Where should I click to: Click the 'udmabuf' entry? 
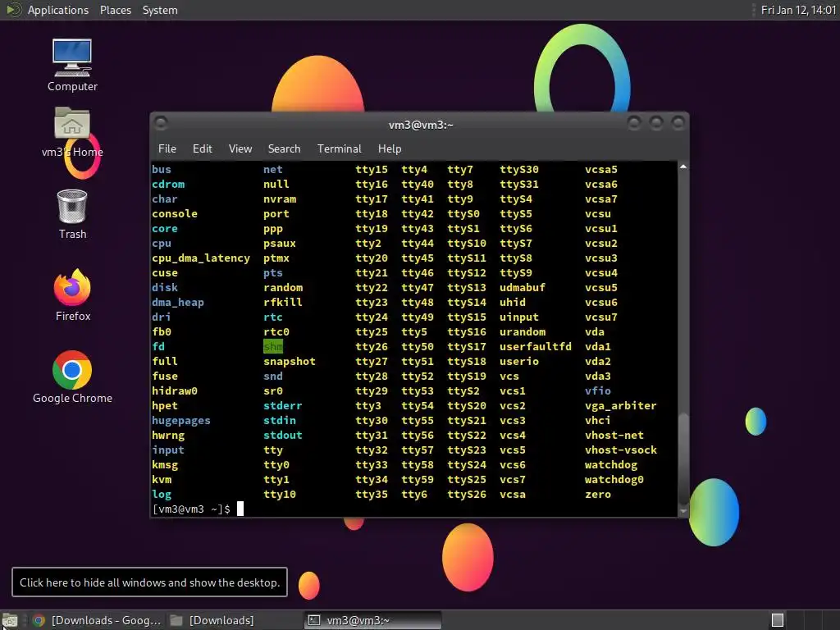click(523, 288)
